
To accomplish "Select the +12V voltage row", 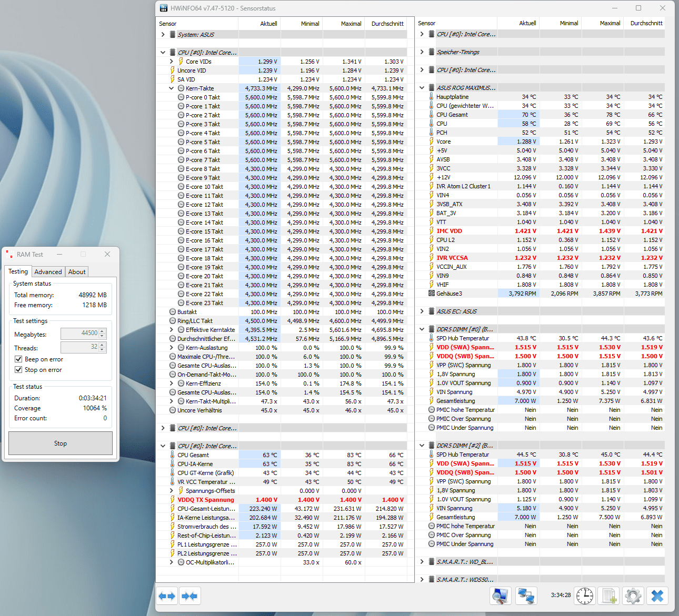I will (x=541, y=177).
